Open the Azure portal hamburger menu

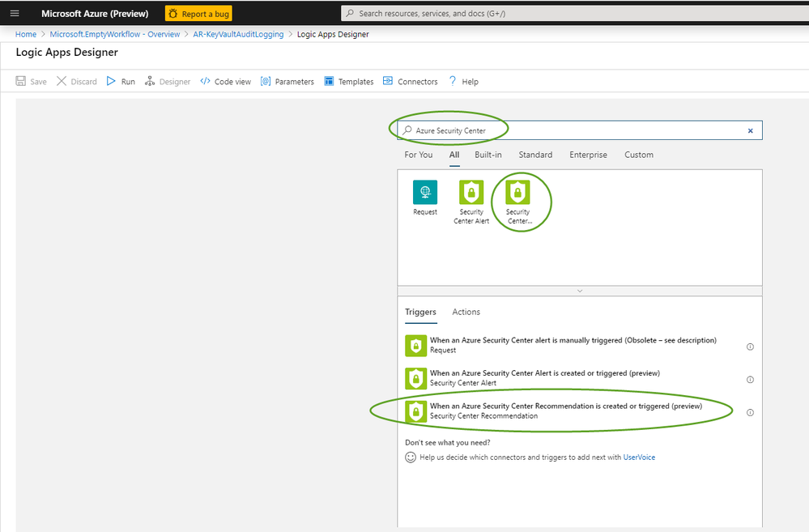click(15, 14)
